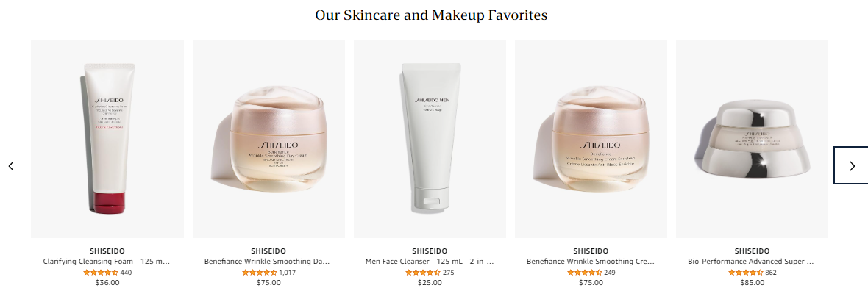Open Clarifying Cleansing Foam product image

[x=107, y=139]
